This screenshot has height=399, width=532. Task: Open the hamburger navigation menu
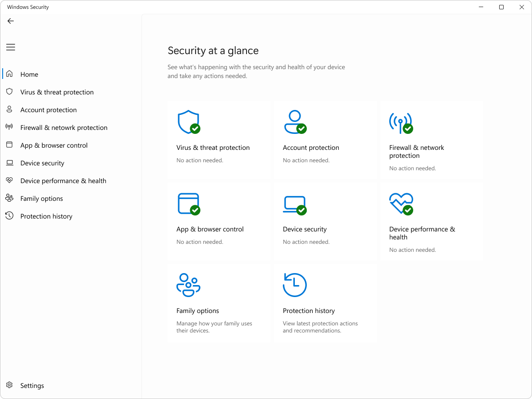(x=10, y=47)
